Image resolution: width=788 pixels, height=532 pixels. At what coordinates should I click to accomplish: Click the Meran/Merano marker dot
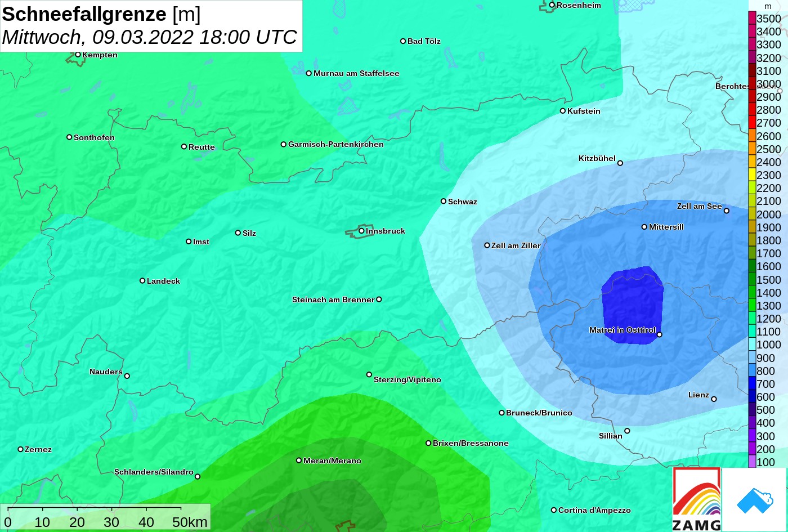pos(299,461)
